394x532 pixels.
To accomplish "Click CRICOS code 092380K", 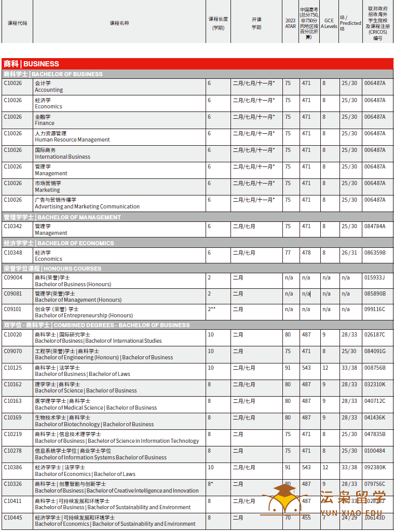I will pos(375,468).
